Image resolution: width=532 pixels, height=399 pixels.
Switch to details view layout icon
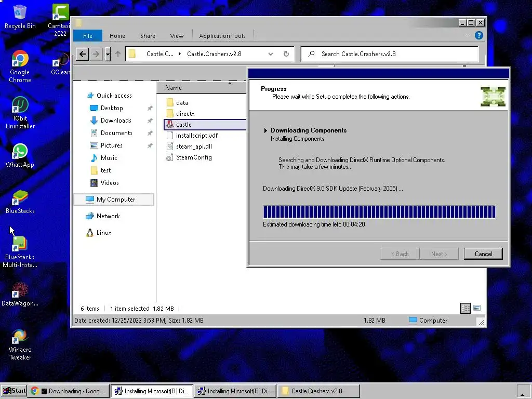465,308
